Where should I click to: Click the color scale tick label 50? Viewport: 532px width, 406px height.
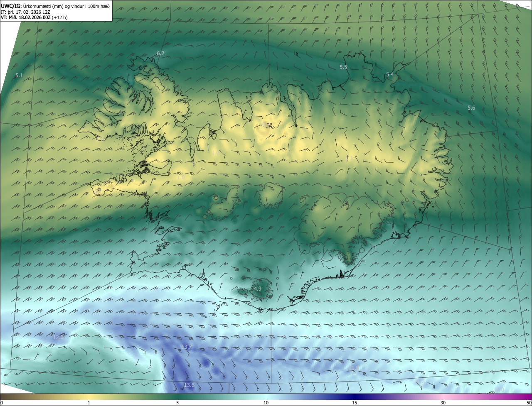(x=529, y=403)
